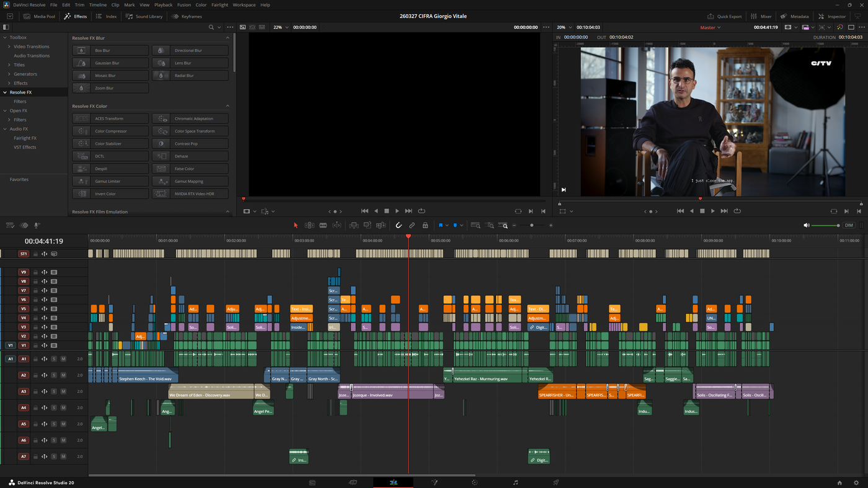Solo the A2 audio track
Image resolution: width=868 pixels, height=488 pixels.
(54, 375)
